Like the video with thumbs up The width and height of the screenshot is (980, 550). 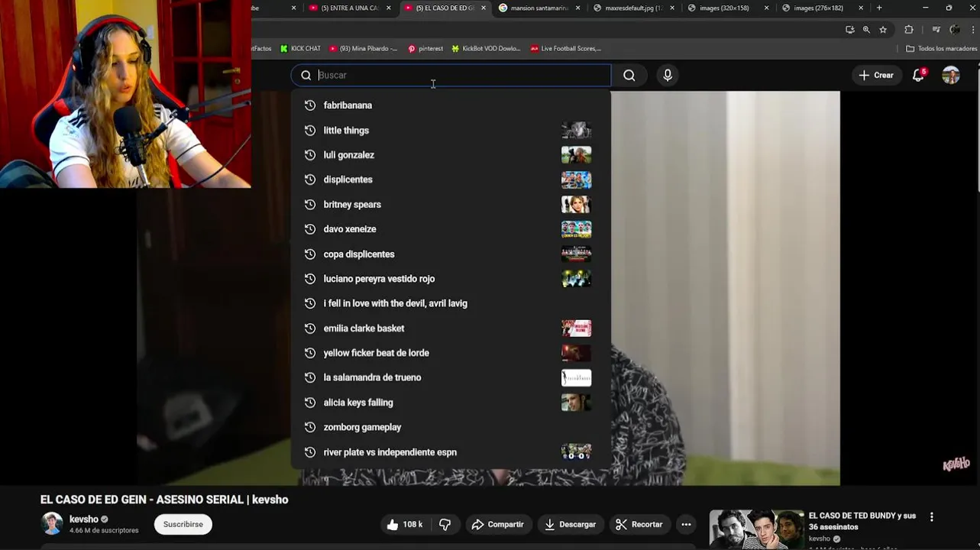(405, 524)
